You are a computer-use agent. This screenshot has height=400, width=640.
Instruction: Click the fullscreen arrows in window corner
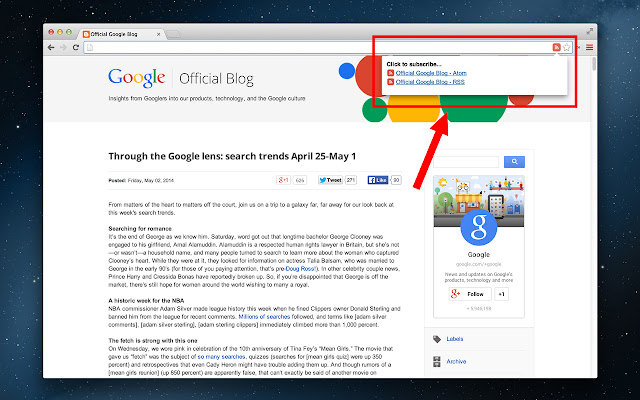point(590,31)
